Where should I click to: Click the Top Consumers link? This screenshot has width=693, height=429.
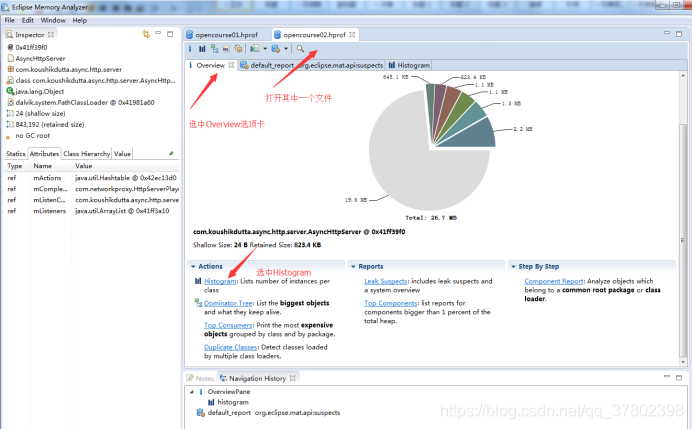click(x=228, y=325)
